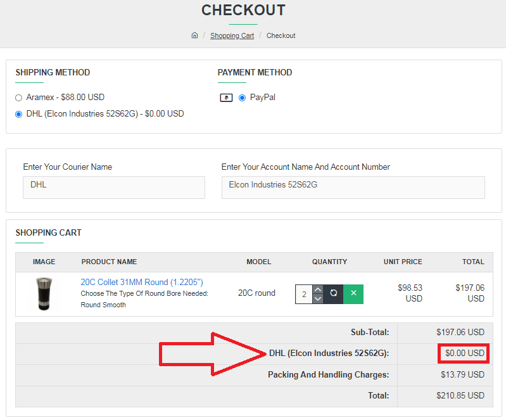This screenshot has width=506, height=420.
Task: Click the quantity input box showing 2
Action: coord(304,294)
